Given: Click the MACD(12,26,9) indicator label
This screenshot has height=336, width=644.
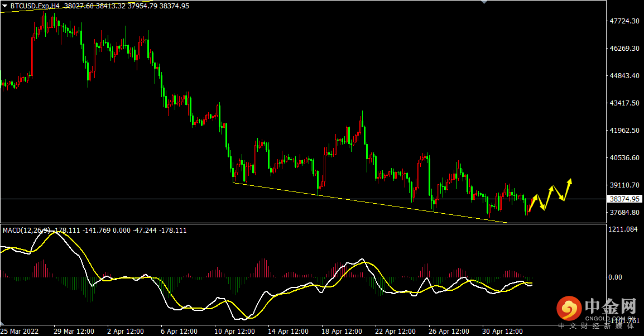Looking at the screenshot, I should [x=26, y=231].
